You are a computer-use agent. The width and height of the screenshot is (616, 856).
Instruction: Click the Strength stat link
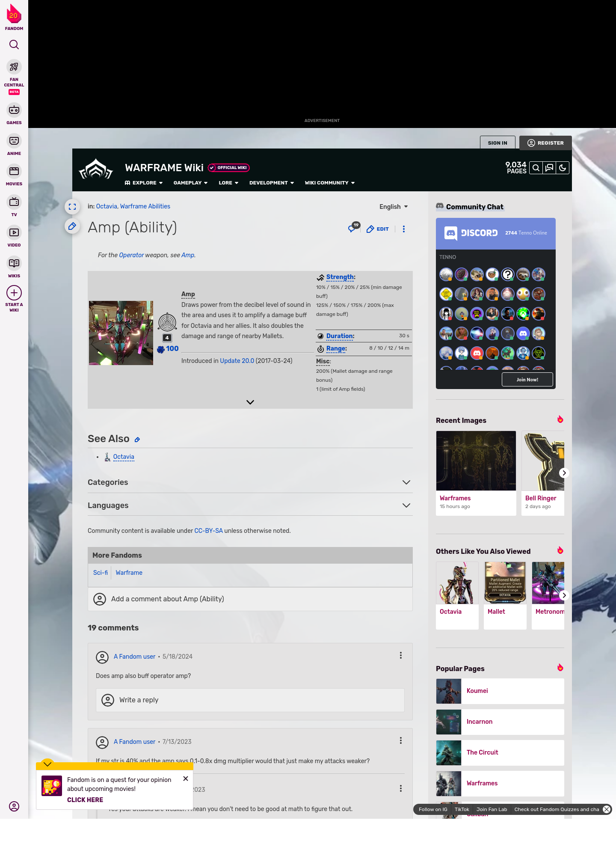[x=340, y=277]
